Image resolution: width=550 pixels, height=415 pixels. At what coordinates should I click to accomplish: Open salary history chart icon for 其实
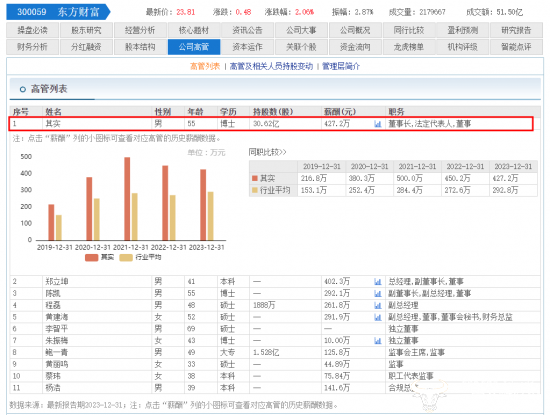377,124
